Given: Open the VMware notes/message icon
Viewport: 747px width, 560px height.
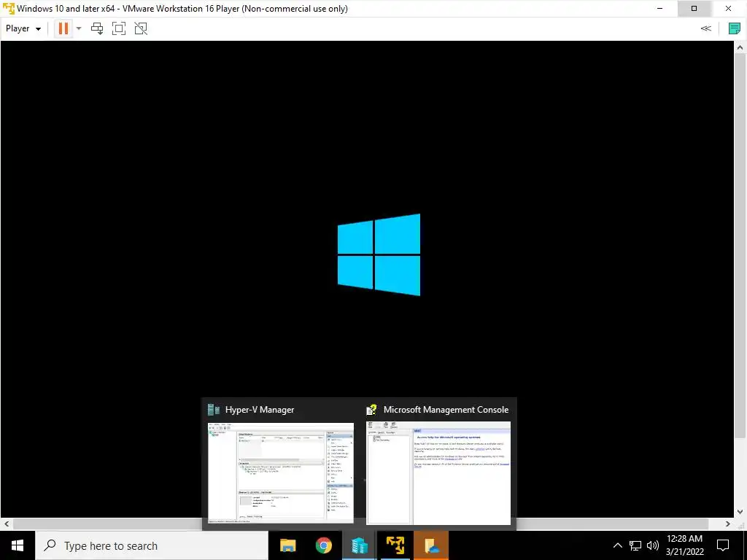Looking at the screenshot, I should coord(734,28).
